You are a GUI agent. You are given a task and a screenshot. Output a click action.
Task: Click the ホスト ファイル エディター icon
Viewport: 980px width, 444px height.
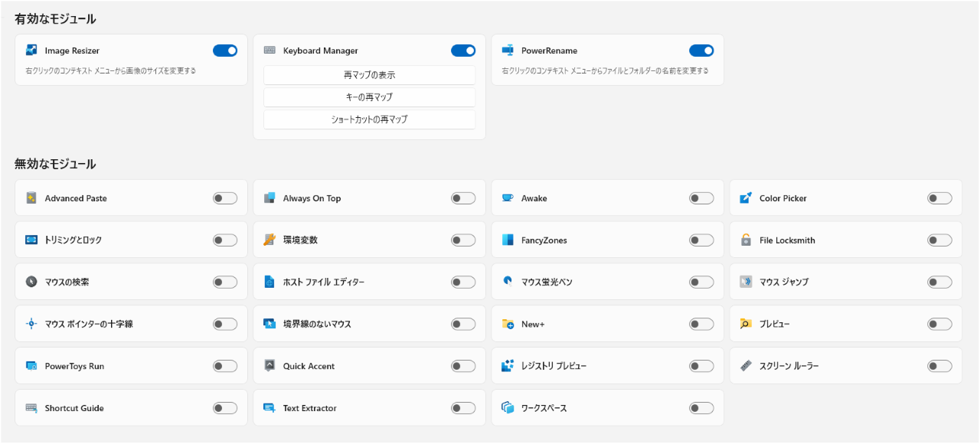coord(269,282)
